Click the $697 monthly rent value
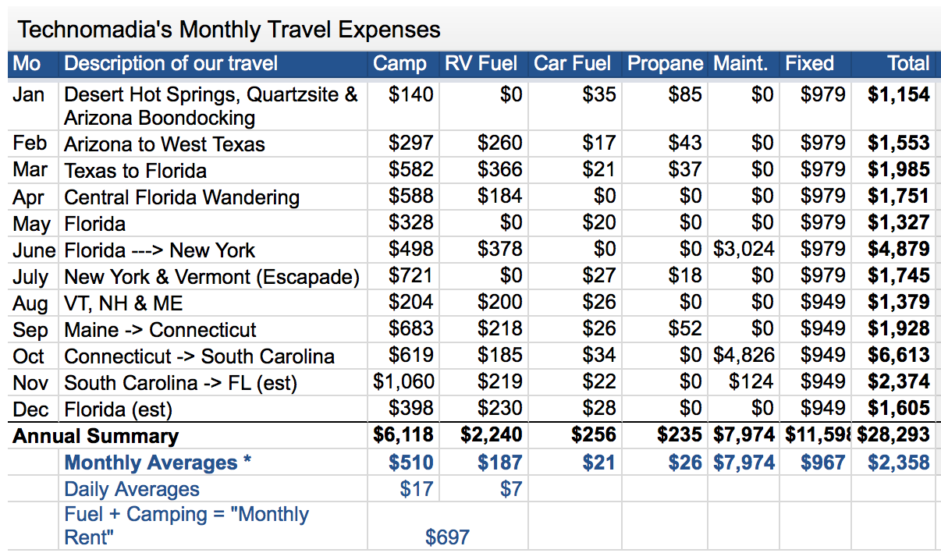The image size is (941, 560). pos(447,537)
